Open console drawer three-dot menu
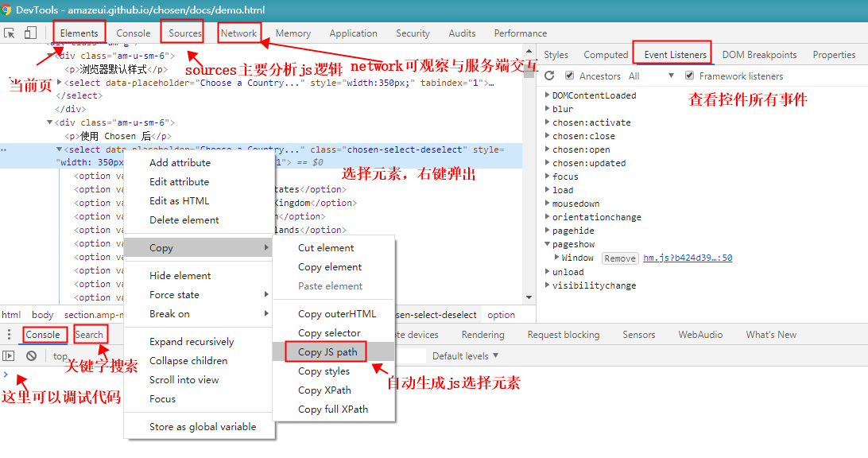Screen dimensions: 868x458 click(9, 335)
